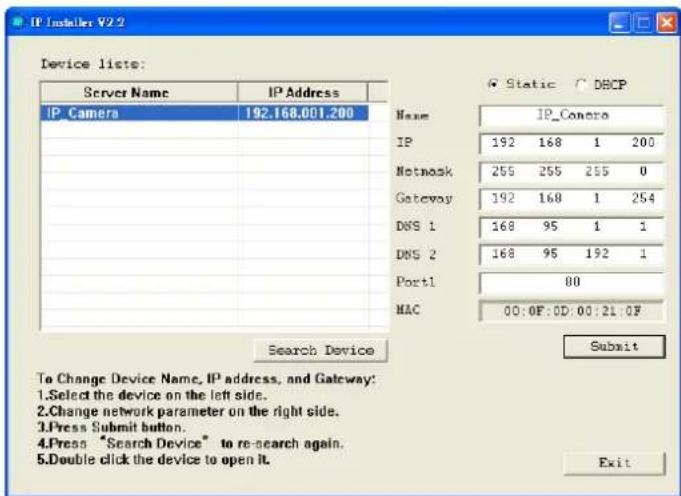Click the last octet of IP field
Image resolution: width=681 pixels, height=496 pixels.
[642, 144]
